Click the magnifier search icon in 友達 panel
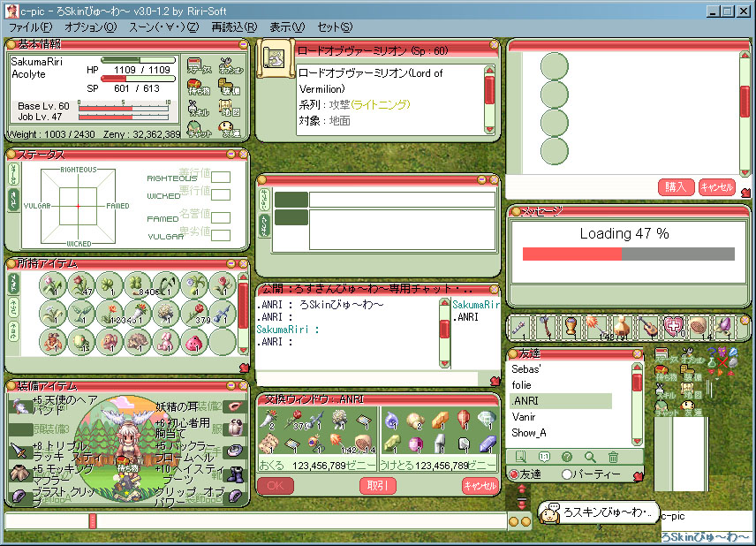This screenshot has width=756, height=546. (590, 456)
